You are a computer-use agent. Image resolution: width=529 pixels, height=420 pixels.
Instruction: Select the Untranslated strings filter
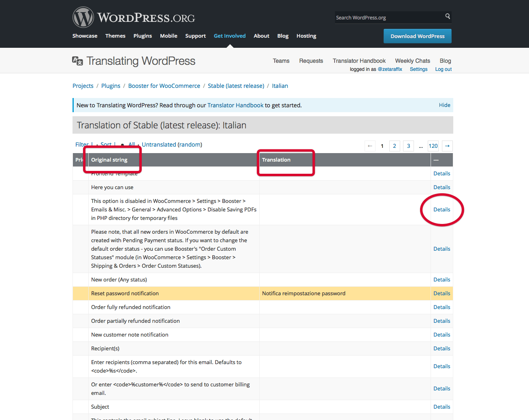159,144
